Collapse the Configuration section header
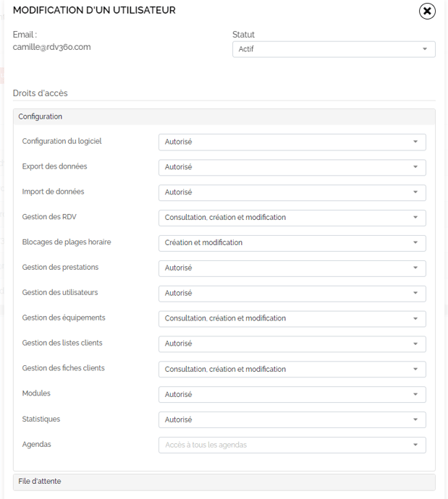The width and height of the screenshot is (448, 499). 224,116
